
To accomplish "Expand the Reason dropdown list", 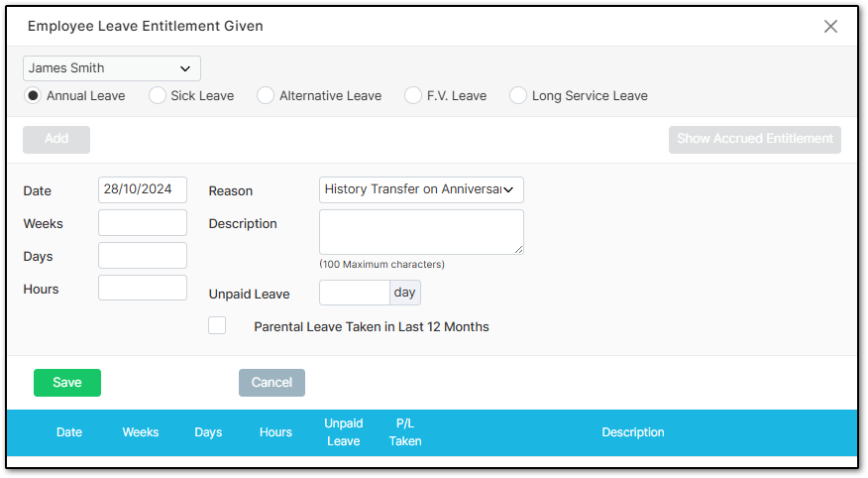I will 421,189.
